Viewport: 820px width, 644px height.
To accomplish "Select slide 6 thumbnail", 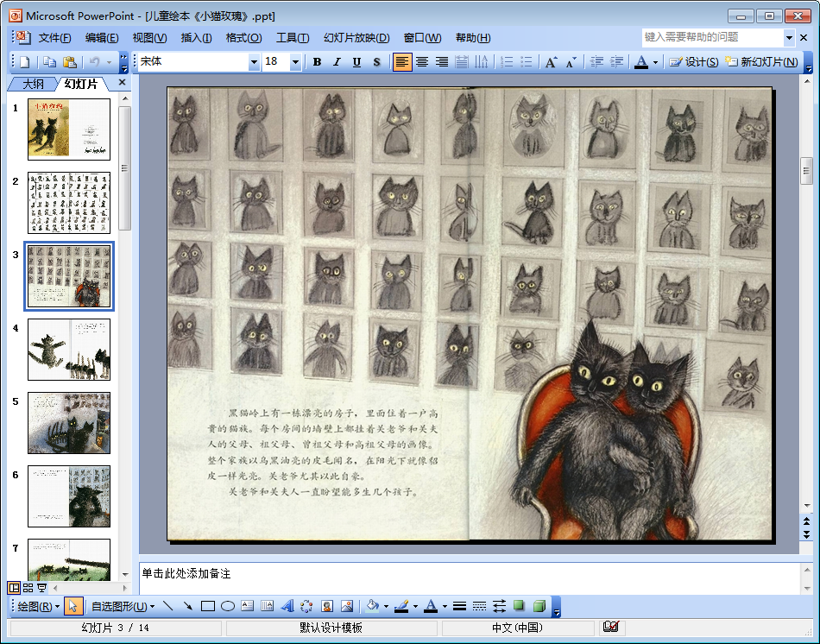I will tap(69, 496).
